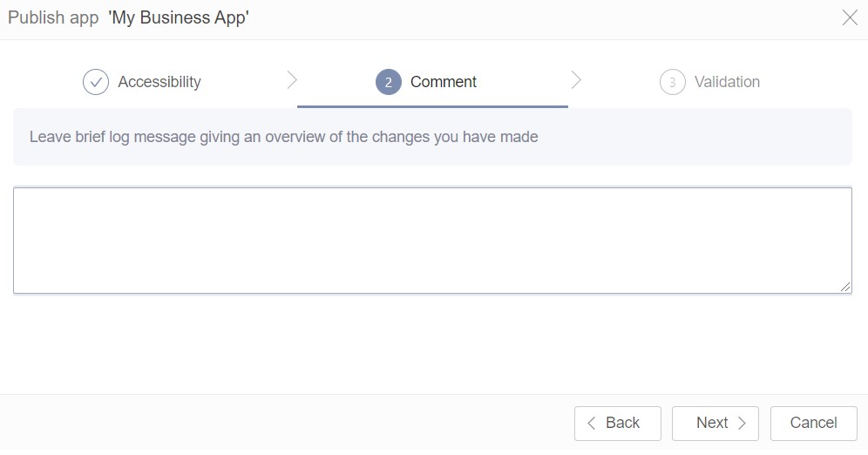868x455 pixels.
Task: Click the right arrow in Next button
Action: coord(743,424)
